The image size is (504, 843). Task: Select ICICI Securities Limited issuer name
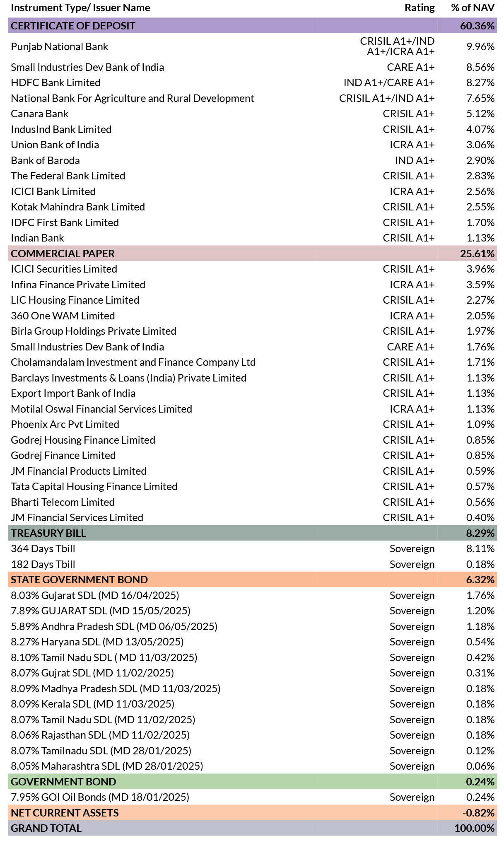coord(64,269)
